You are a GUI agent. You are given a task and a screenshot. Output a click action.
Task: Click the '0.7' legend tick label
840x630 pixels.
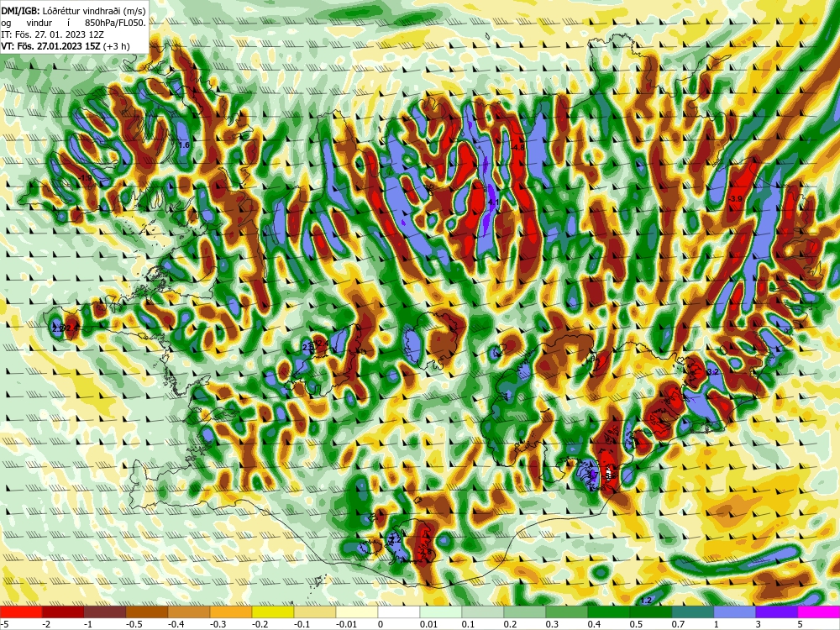(678, 624)
